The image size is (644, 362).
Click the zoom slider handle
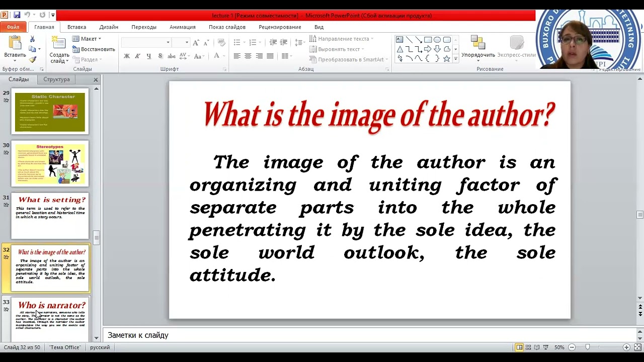pyautogui.click(x=587, y=347)
